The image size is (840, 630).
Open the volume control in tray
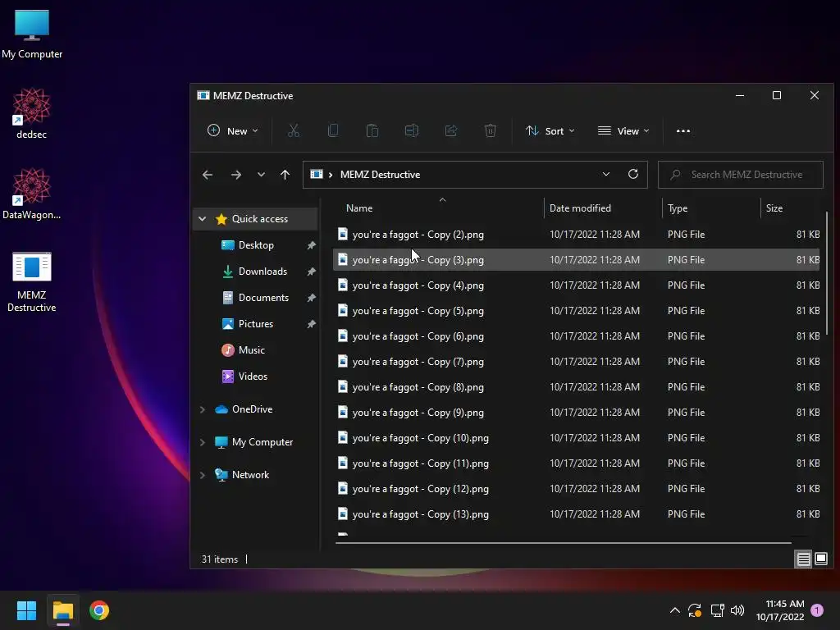[737, 610]
